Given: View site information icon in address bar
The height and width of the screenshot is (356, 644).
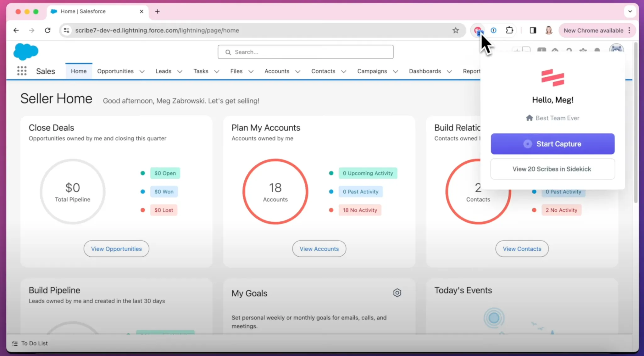Looking at the screenshot, I should pos(66,30).
